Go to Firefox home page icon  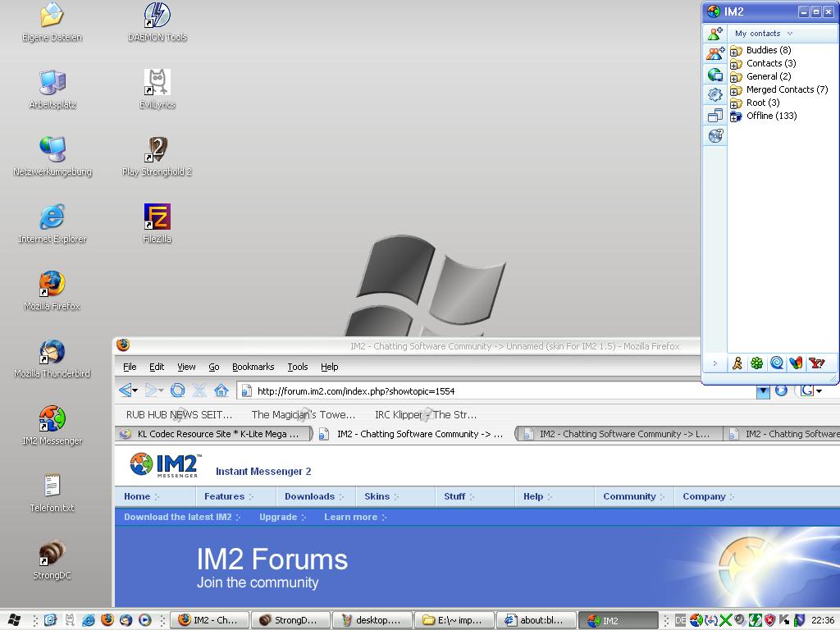tap(221, 390)
